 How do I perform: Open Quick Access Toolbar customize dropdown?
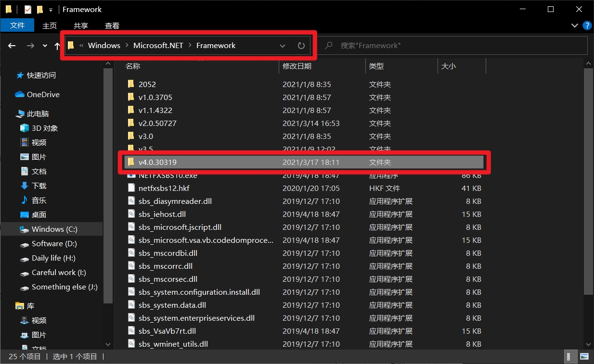point(51,10)
